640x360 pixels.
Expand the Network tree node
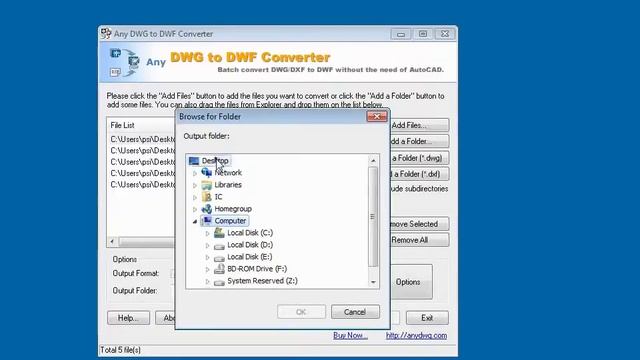tap(195, 173)
